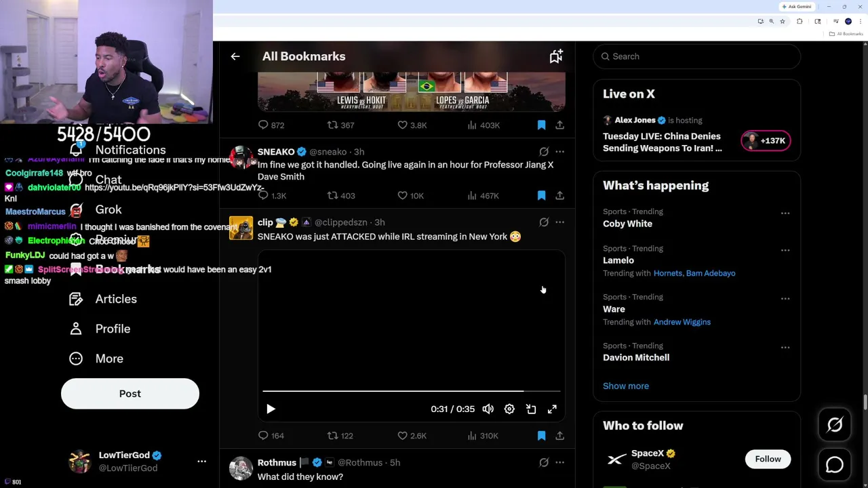Mute the video volume
This screenshot has width=868, height=488.
tap(488, 409)
